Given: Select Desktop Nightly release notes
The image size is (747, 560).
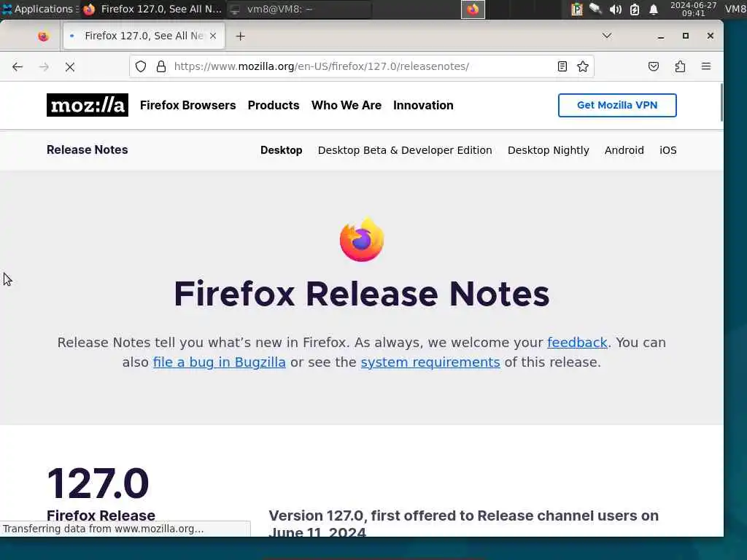Looking at the screenshot, I should click(x=549, y=150).
